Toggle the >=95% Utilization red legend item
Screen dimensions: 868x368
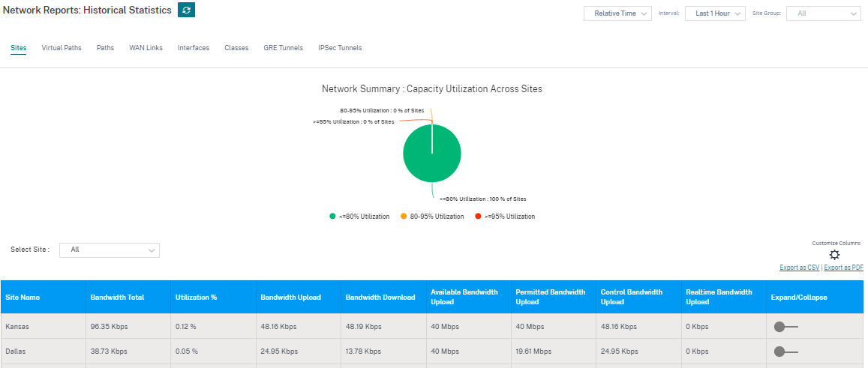pyautogui.click(x=505, y=217)
